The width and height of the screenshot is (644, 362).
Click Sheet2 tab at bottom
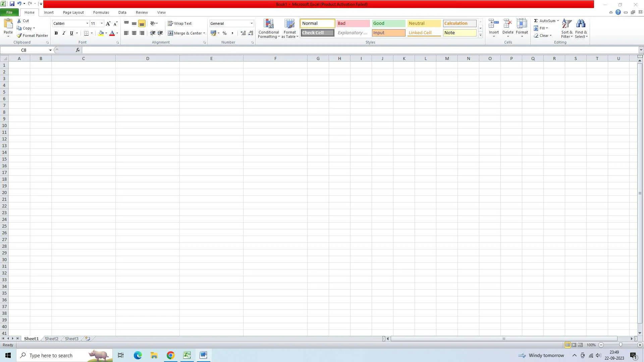[51, 338]
